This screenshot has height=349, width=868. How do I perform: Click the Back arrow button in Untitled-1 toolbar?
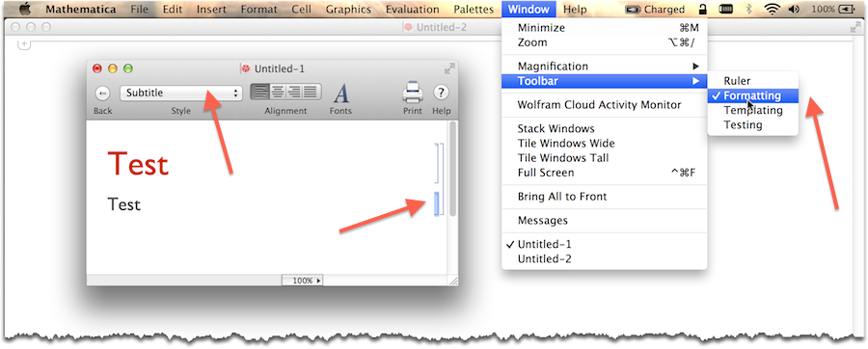102,93
